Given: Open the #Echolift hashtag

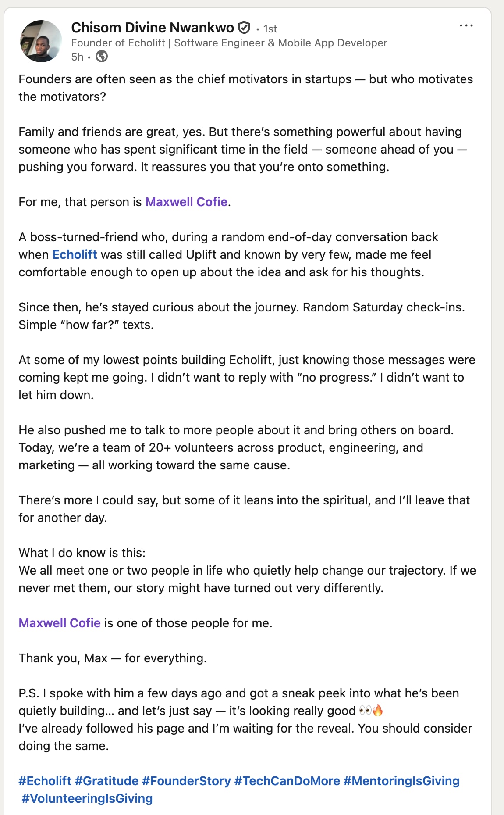Looking at the screenshot, I should (45, 781).
